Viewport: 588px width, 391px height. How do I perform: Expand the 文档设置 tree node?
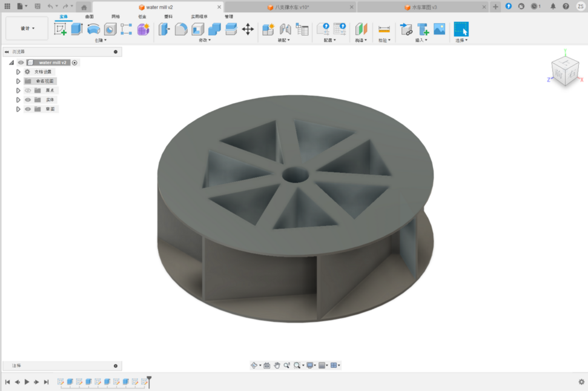[19, 72]
